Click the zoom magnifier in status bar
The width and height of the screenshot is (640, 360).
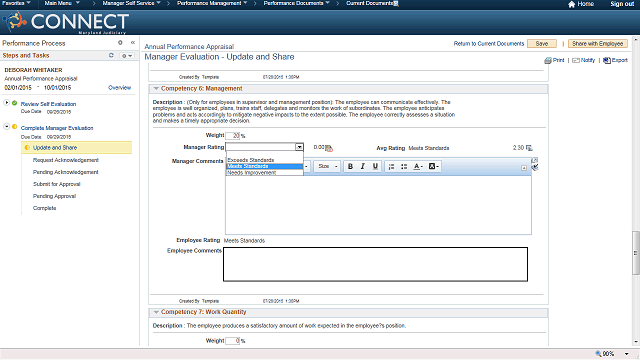pyautogui.click(x=598, y=353)
